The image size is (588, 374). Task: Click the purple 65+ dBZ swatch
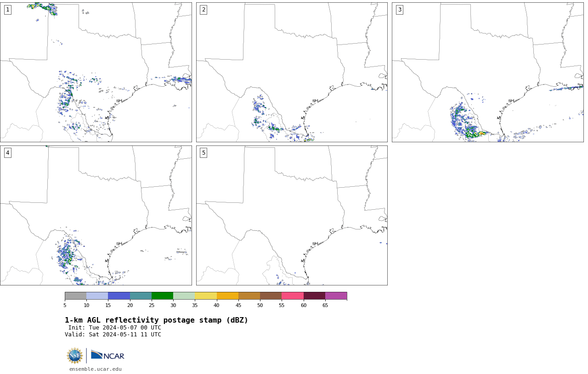click(336, 296)
